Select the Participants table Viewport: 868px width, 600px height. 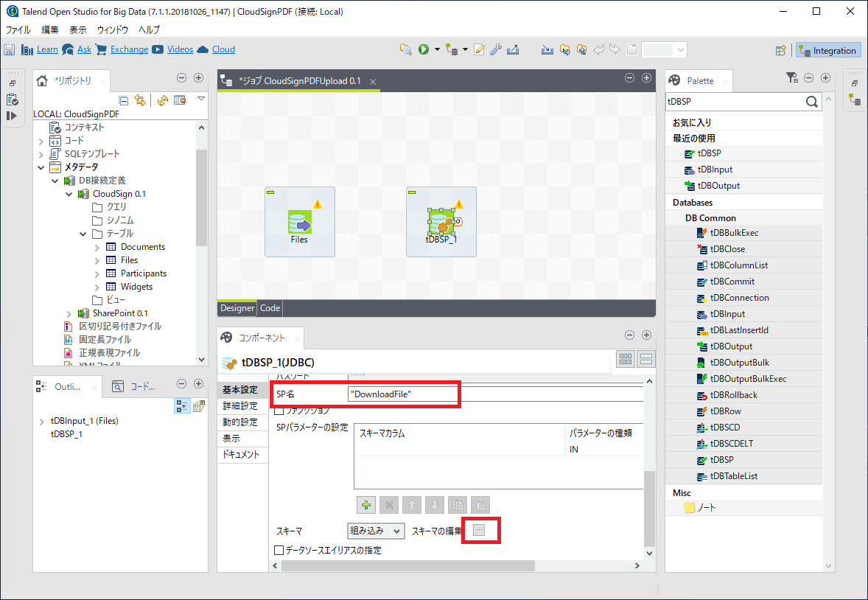[144, 273]
